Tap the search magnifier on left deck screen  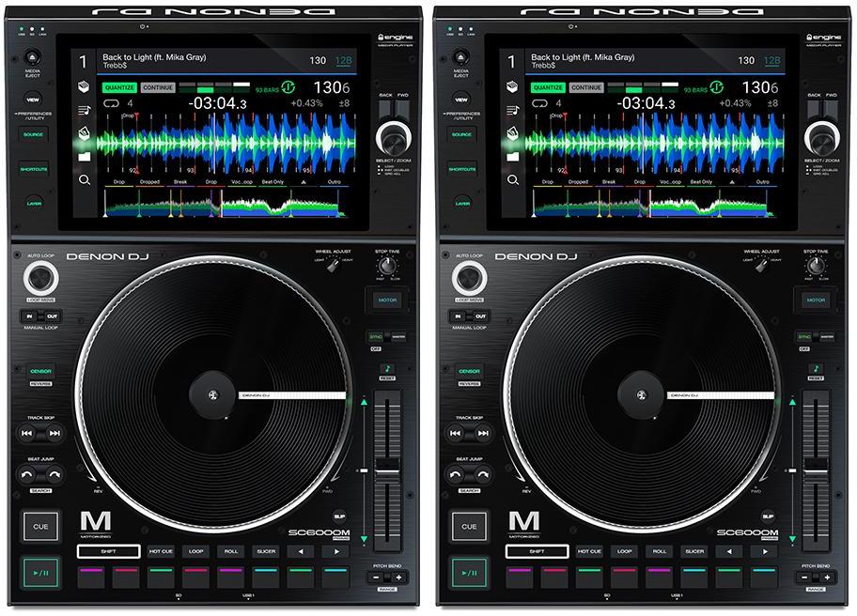tap(85, 179)
